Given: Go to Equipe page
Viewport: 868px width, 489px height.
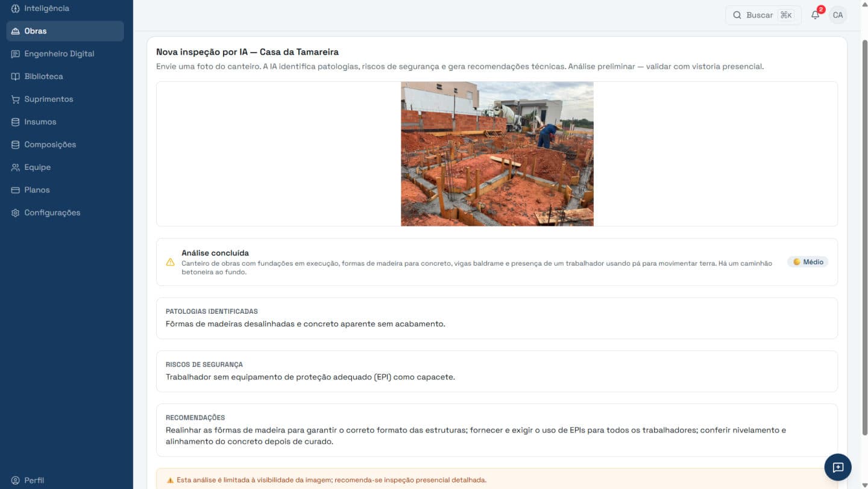Looking at the screenshot, I should pos(65,167).
